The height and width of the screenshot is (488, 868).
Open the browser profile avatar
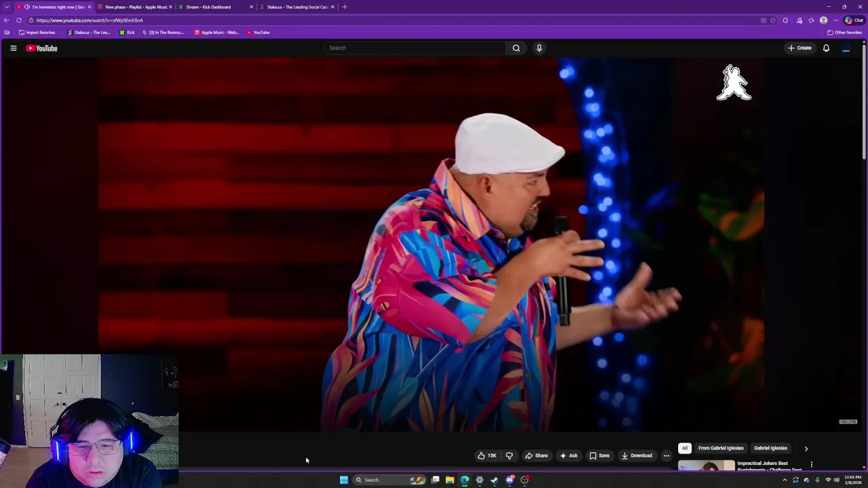click(823, 20)
